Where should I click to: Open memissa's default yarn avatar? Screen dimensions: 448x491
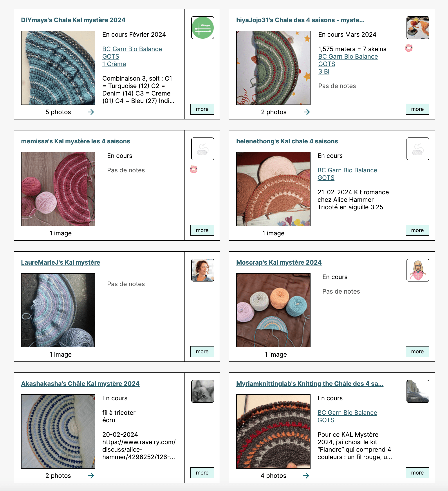point(202,149)
